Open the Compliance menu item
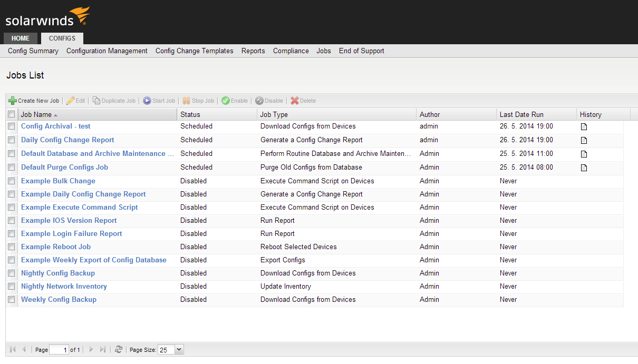The height and width of the screenshot is (364, 638). point(291,51)
